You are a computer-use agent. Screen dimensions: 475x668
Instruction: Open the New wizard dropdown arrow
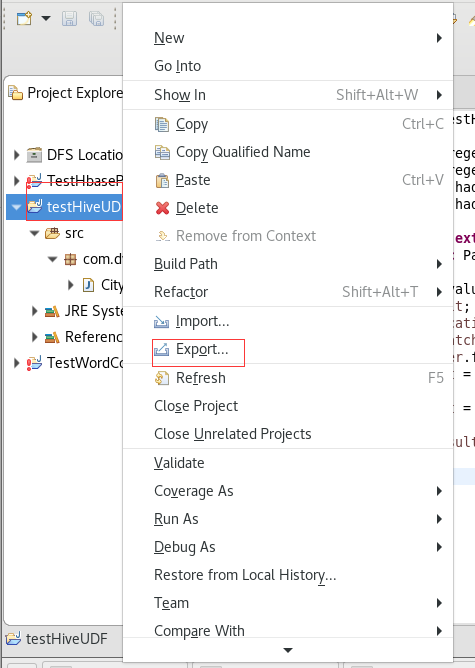pyautogui.click(x=46, y=19)
